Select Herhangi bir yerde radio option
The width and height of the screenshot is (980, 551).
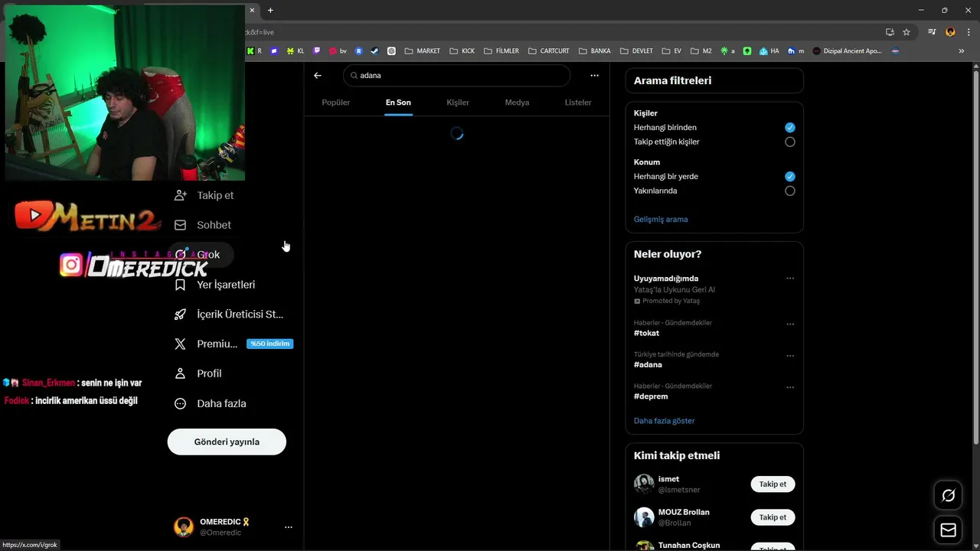790,177
